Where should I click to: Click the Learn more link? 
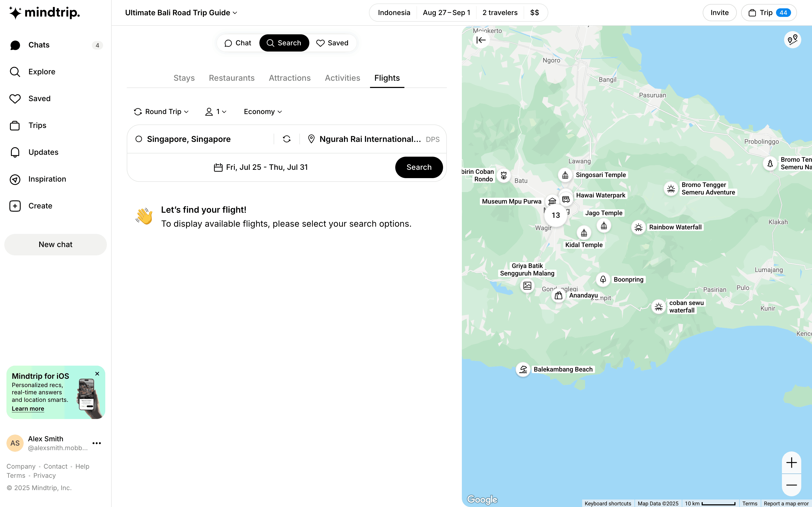[x=28, y=409]
